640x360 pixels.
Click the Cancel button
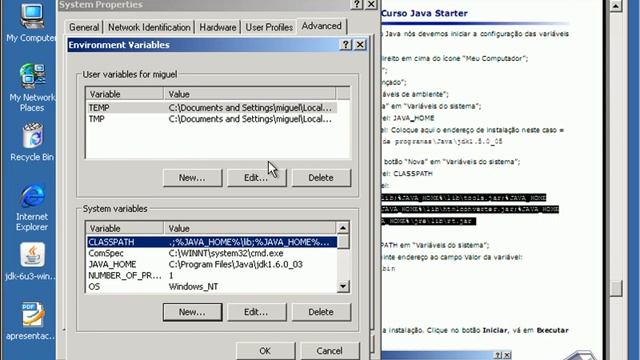(329, 351)
